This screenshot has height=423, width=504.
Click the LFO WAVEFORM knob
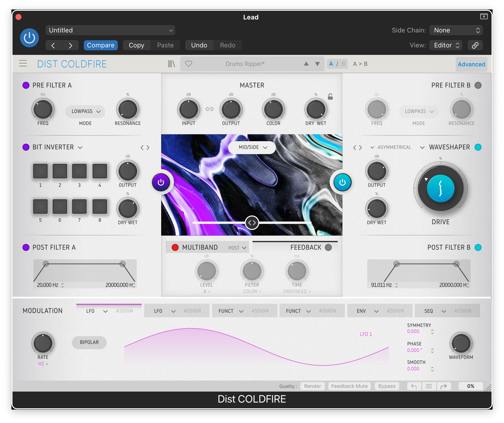[461, 343]
